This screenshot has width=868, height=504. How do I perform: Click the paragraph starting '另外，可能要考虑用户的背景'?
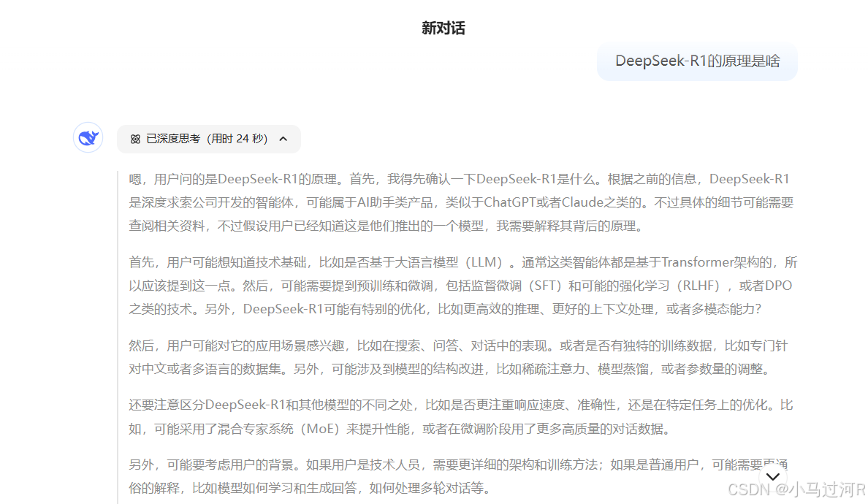(458, 476)
